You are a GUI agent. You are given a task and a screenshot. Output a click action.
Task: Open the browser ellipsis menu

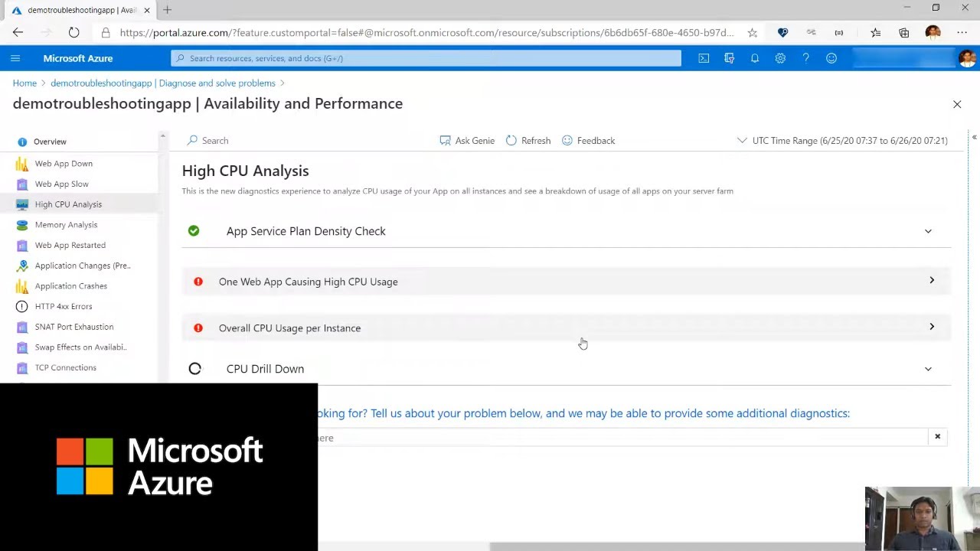pos(962,32)
